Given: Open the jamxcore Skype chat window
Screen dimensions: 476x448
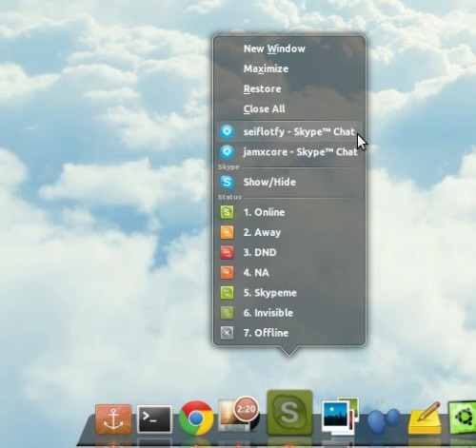Looking at the screenshot, I should tap(288, 152).
